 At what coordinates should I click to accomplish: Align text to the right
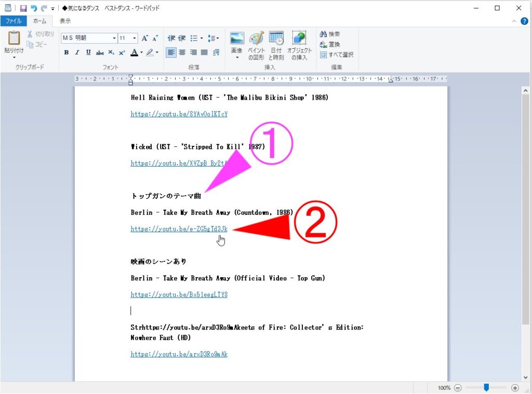[x=193, y=52]
